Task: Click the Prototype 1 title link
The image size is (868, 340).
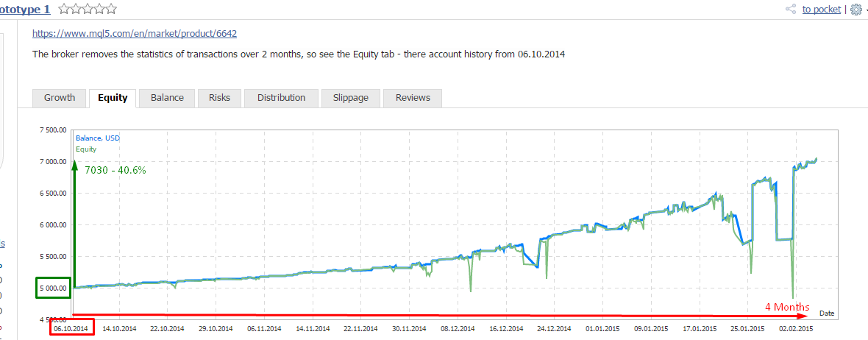Action: 25,9
